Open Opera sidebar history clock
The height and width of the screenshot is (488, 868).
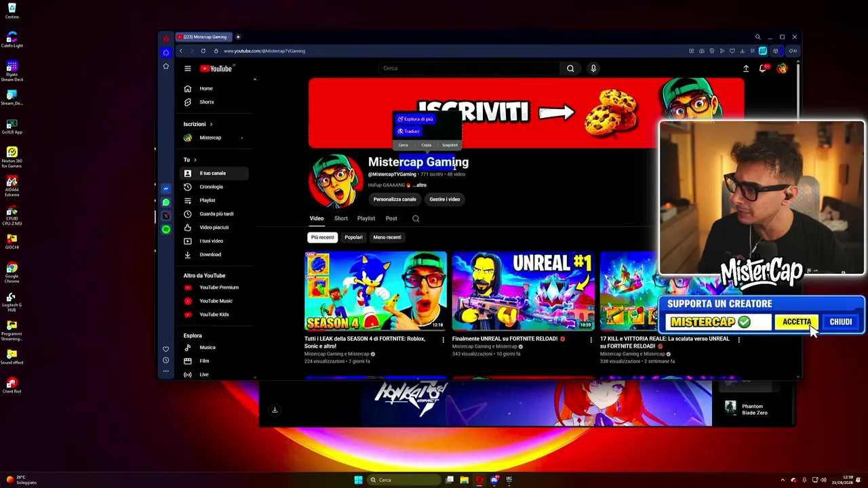pyautogui.click(x=166, y=360)
